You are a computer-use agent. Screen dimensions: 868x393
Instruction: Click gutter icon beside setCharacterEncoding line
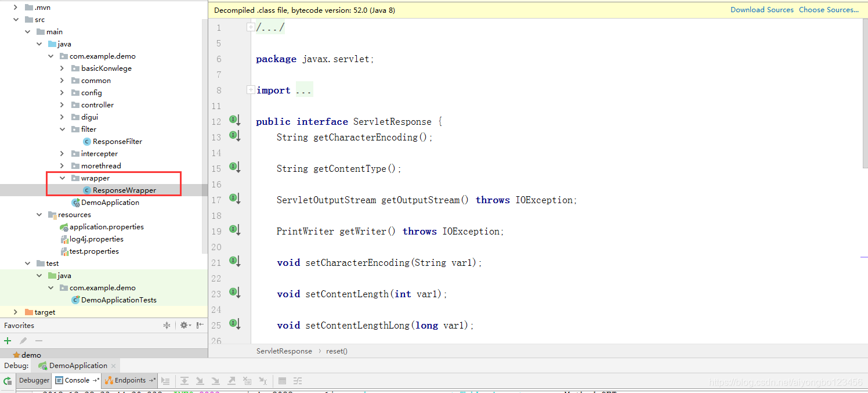click(x=234, y=261)
